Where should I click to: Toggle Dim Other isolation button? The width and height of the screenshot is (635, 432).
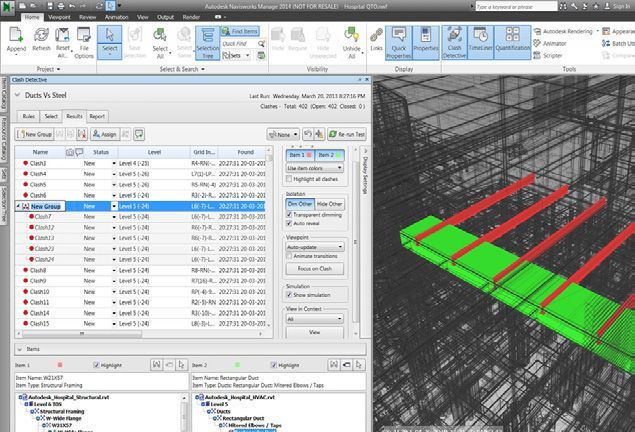click(300, 204)
